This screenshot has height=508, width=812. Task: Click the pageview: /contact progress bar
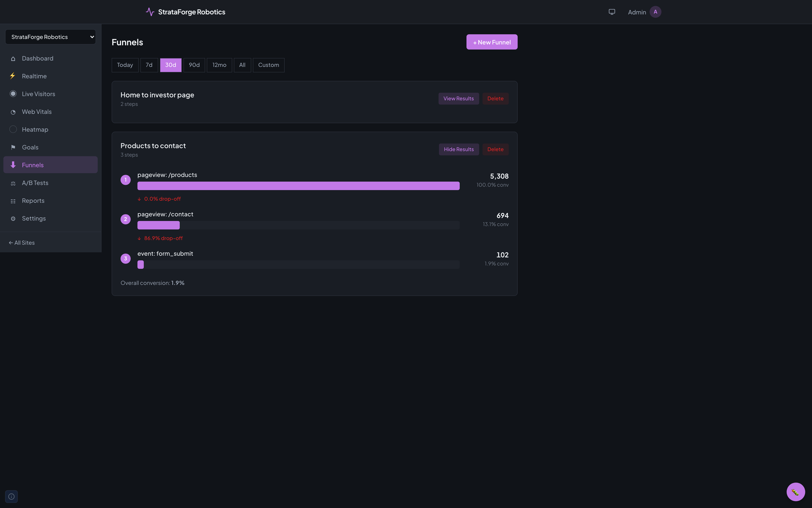point(299,225)
